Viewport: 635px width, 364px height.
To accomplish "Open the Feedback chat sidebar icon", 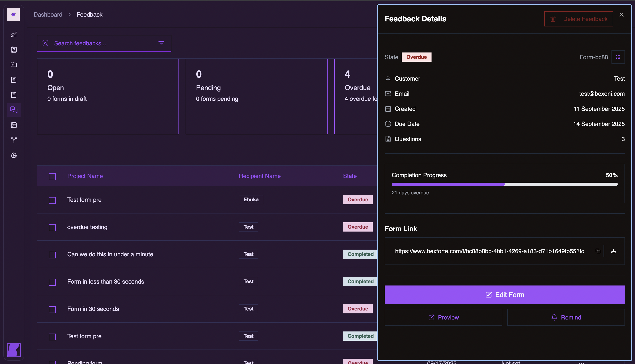I will click(14, 110).
